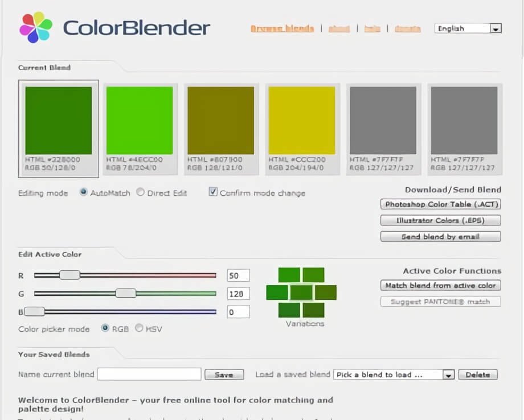Click the R slider handle
The height and width of the screenshot is (420, 524).
pos(70,275)
